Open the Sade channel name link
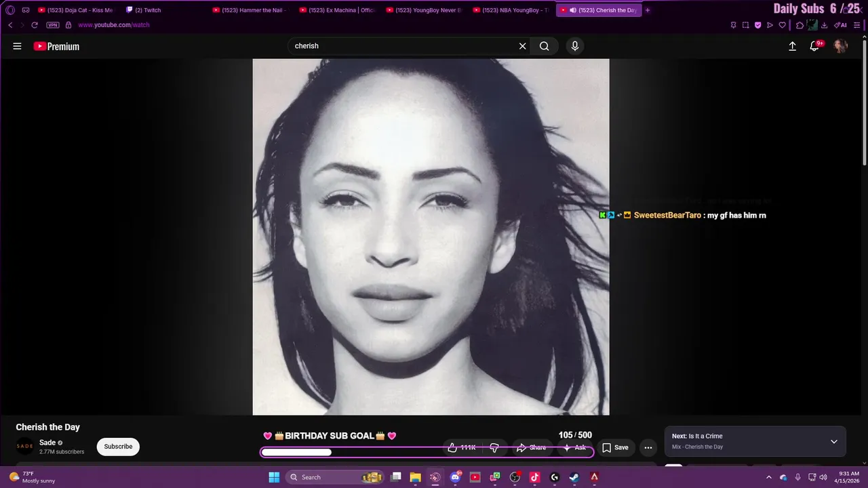The image size is (868, 488). [x=47, y=443]
